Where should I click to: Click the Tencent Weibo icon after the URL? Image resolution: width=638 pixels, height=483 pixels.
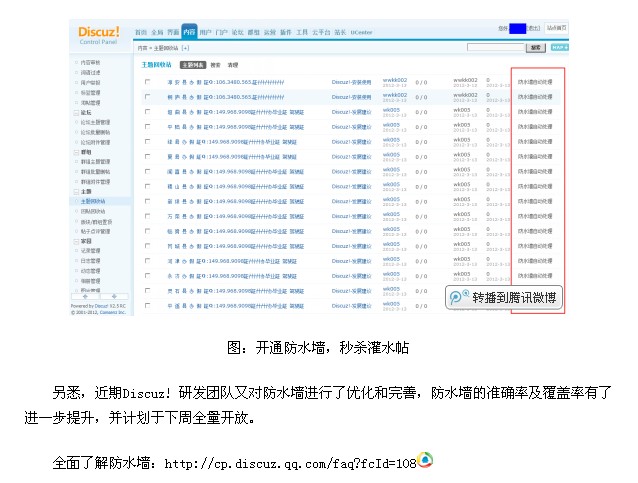(x=425, y=460)
